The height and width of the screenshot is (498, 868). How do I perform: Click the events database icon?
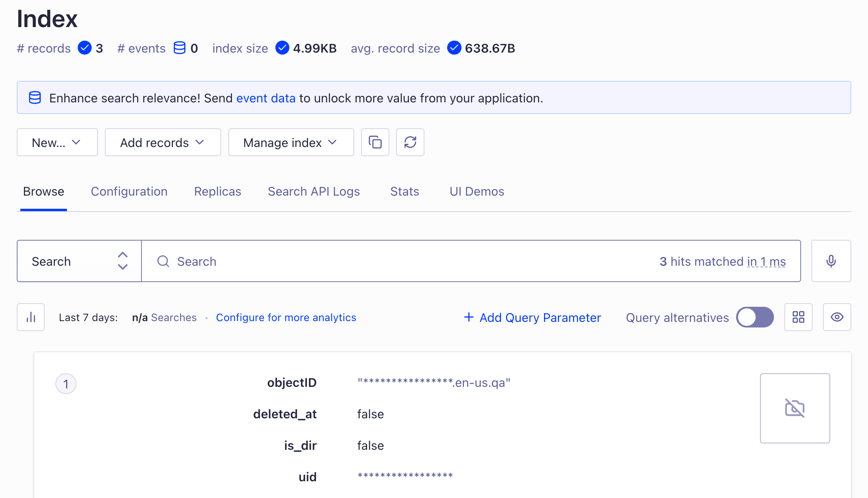(x=179, y=48)
